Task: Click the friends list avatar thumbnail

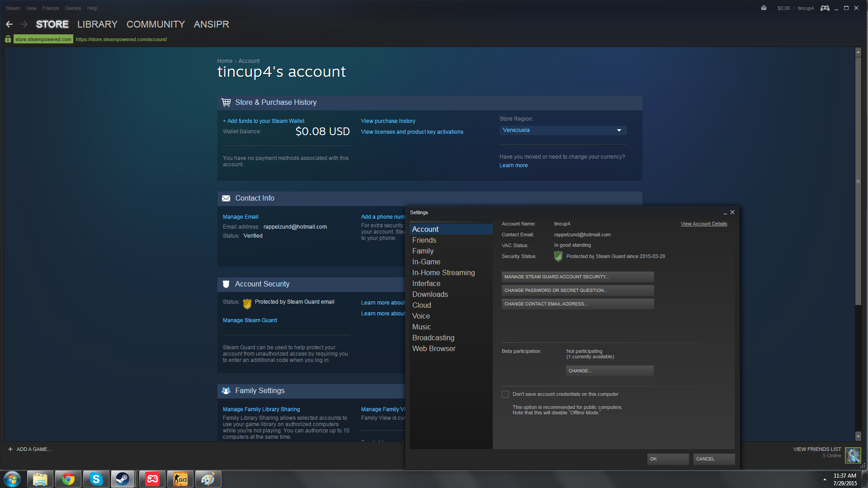Action: coord(853,455)
